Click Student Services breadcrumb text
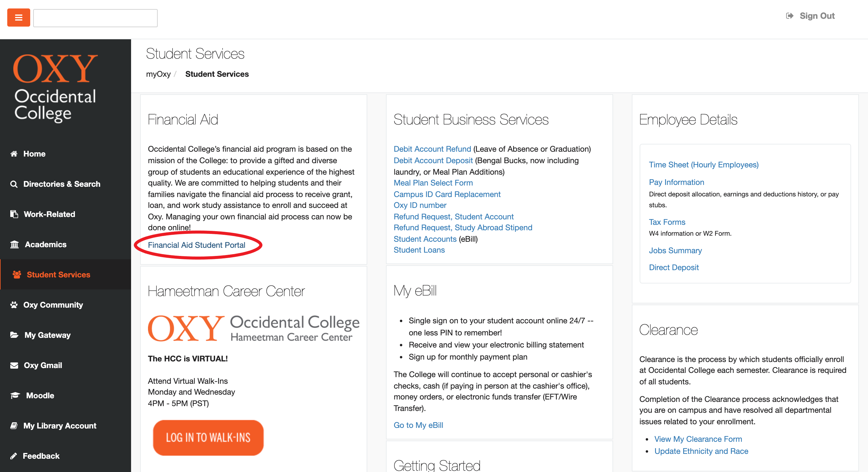Screen dimensions: 868x472 pyautogui.click(x=217, y=74)
